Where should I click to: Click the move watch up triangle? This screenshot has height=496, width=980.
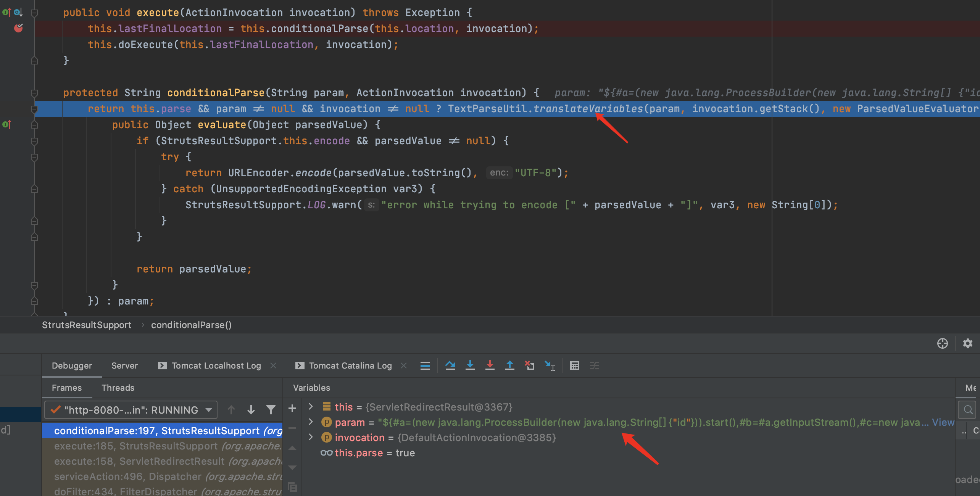click(292, 448)
